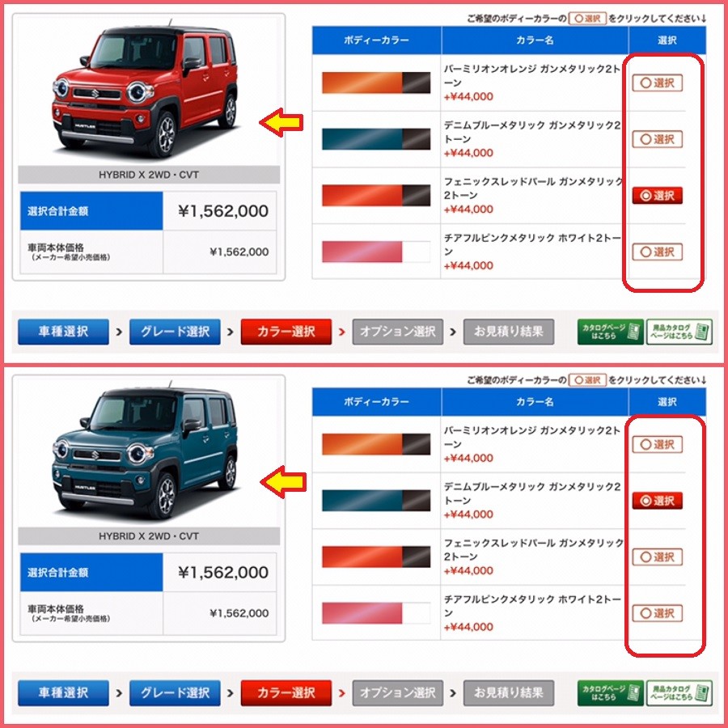
Task: Select フェニックスレッドパール radio in bottom panel
Action: 657,557
